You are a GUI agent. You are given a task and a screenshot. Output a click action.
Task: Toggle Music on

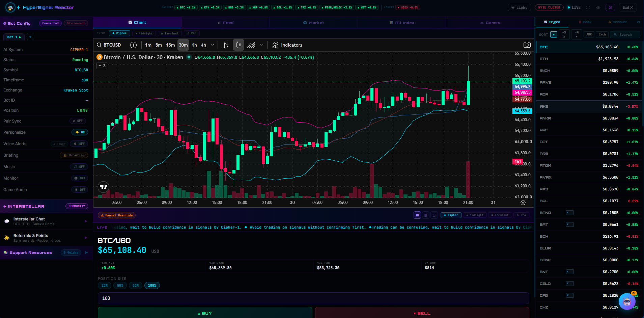79,167
